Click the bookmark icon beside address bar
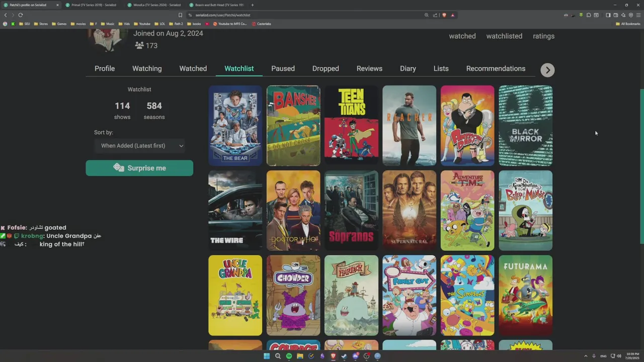This screenshot has height=362, width=644. tap(180, 15)
